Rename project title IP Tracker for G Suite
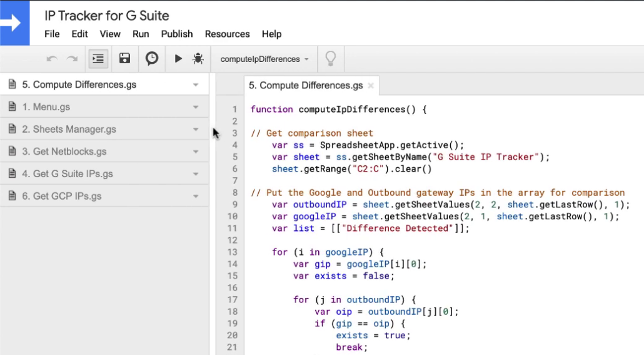This screenshot has height=355, width=644. coord(107,16)
